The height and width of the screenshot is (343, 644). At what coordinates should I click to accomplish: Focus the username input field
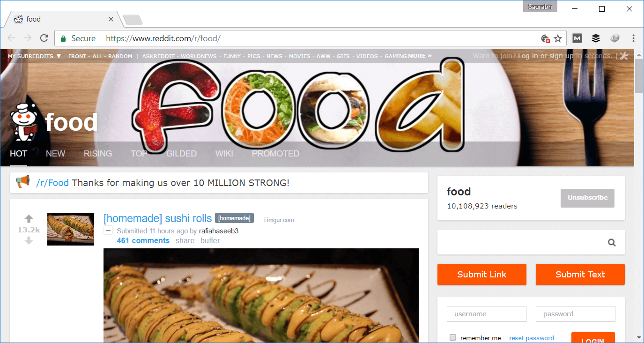(x=487, y=314)
